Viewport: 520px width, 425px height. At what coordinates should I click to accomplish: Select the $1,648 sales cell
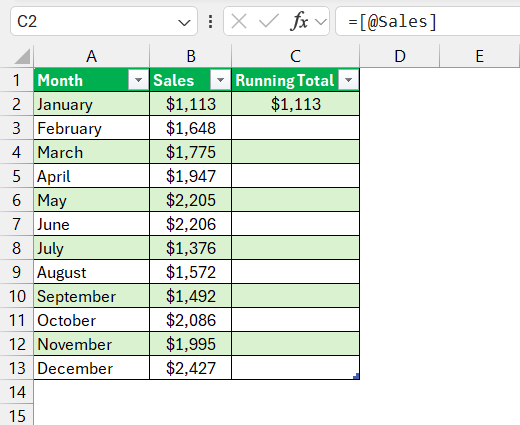pyautogui.click(x=191, y=128)
